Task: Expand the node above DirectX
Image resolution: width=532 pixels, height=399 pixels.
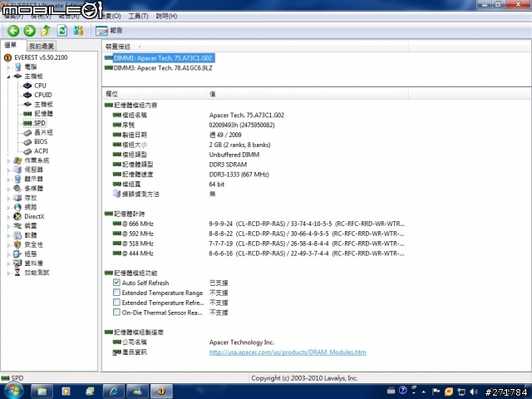Action: tap(8, 207)
